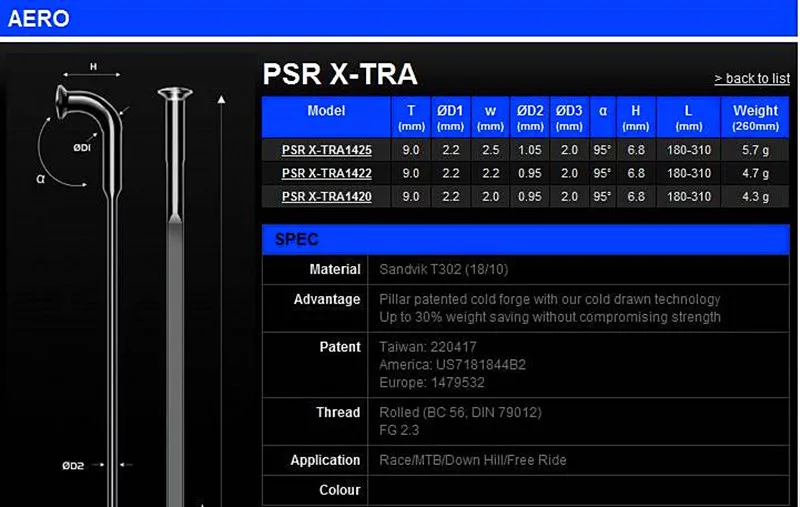
Task: Click the Pillar patented cold forge text
Action: (x=549, y=299)
